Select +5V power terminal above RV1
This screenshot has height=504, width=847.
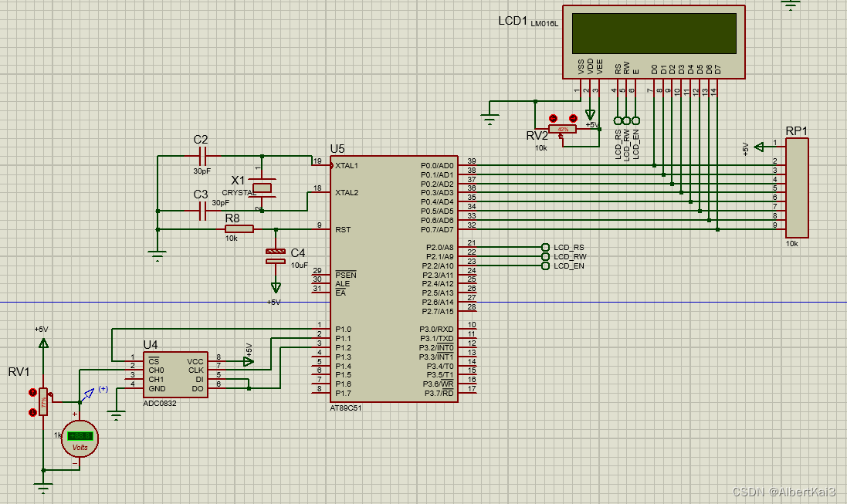point(43,343)
